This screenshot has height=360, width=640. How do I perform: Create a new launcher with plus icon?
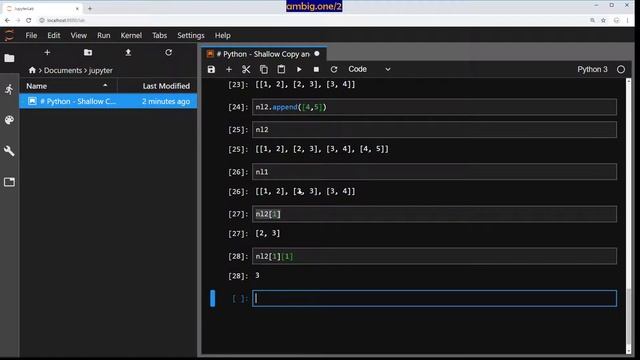[47, 52]
